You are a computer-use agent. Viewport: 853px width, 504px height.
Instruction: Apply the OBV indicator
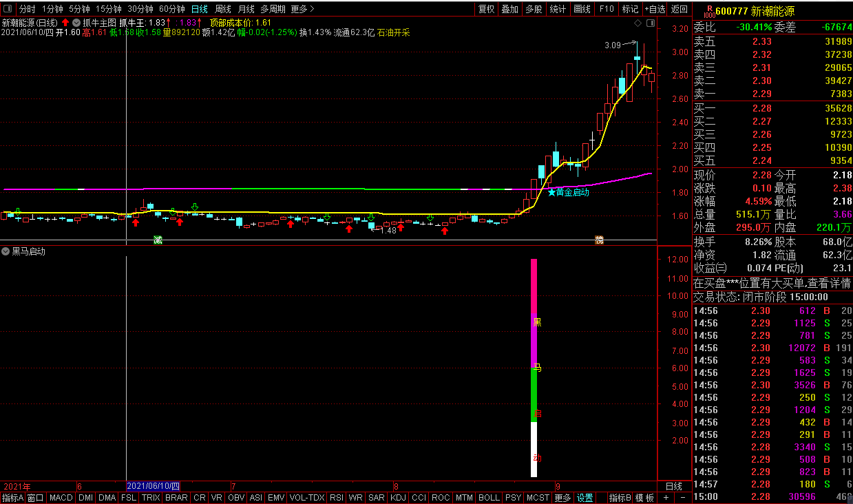236,497
